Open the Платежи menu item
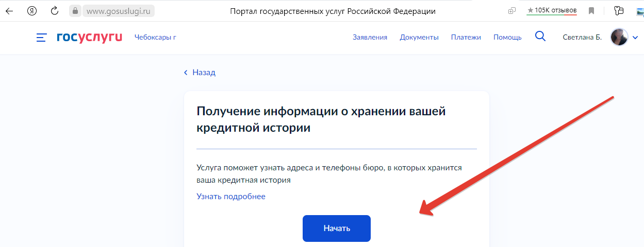Image resolution: width=644 pixels, height=247 pixels. 466,37
